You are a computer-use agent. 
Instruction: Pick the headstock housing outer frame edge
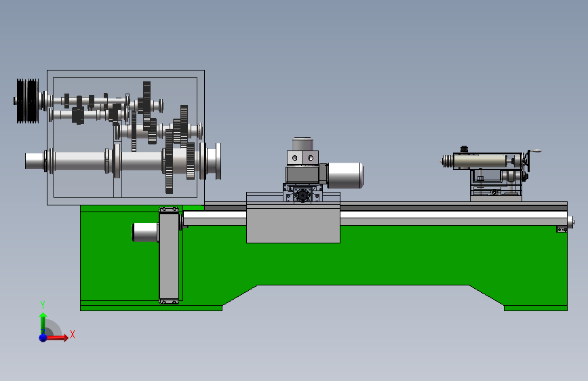[x=125, y=71]
